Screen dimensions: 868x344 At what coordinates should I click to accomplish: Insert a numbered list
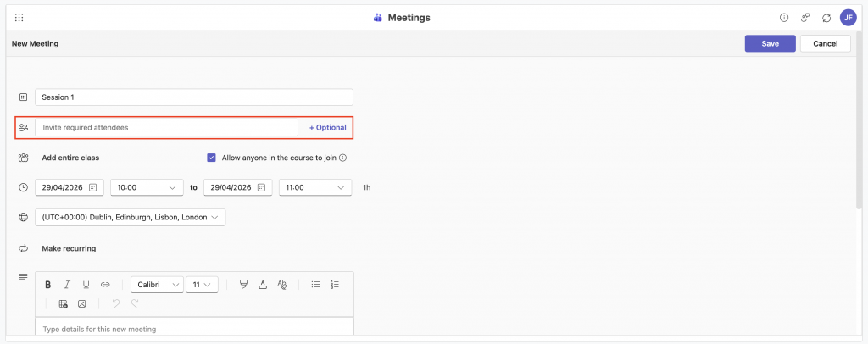335,285
